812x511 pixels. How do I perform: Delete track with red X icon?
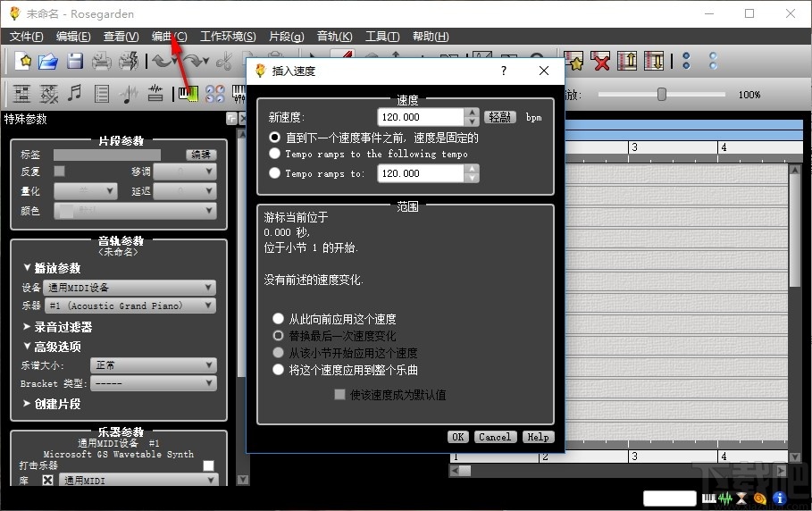pyautogui.click(x=600, y=61)
